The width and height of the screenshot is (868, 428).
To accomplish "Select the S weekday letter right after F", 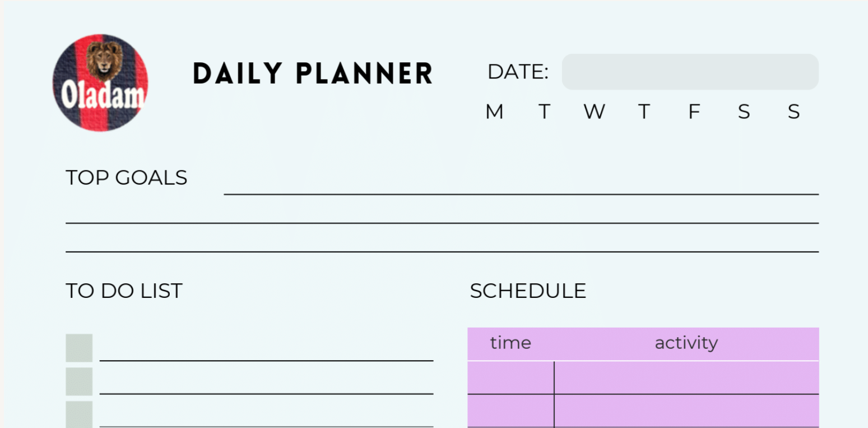I will pyautogui.click(x=744, y=112).
